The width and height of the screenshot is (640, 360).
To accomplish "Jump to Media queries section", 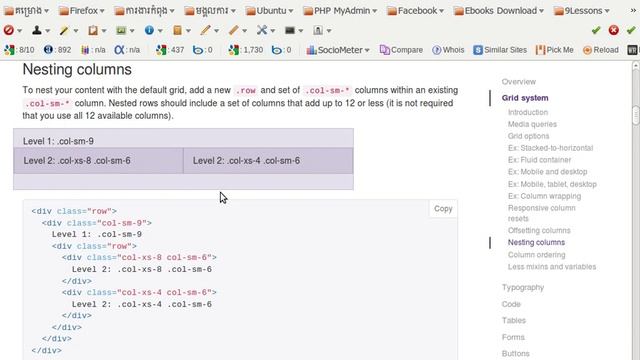I will [x=532, y=124].
